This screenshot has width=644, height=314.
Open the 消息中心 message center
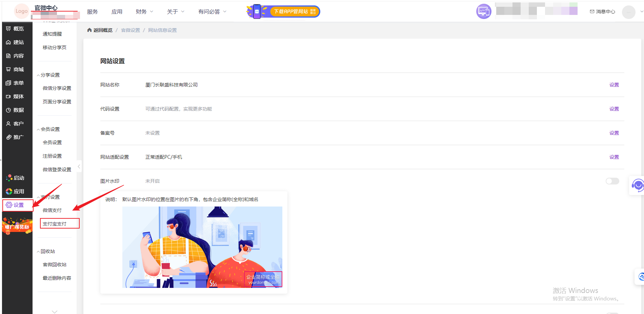tap(602, 12)
